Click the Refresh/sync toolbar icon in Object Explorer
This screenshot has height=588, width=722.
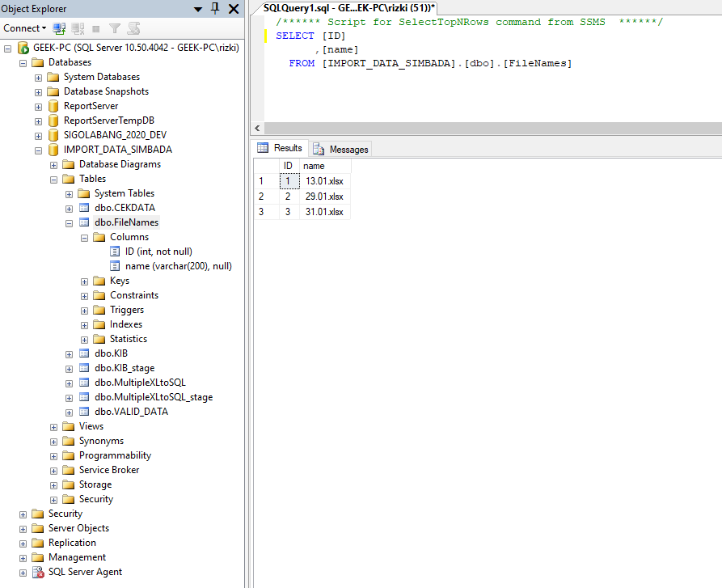coord(133,28)
